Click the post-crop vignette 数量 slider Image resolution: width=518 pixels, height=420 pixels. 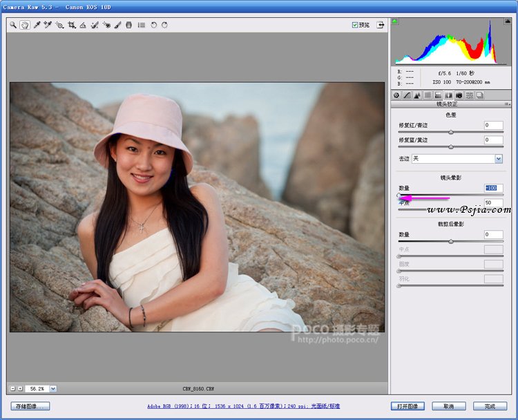point(451,241)
